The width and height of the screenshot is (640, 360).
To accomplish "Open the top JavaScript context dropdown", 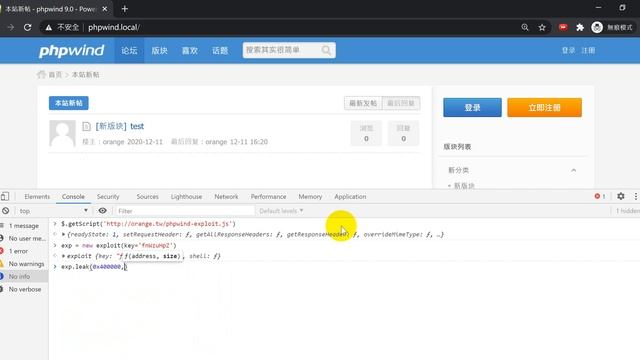I will (x=53, y=211).
